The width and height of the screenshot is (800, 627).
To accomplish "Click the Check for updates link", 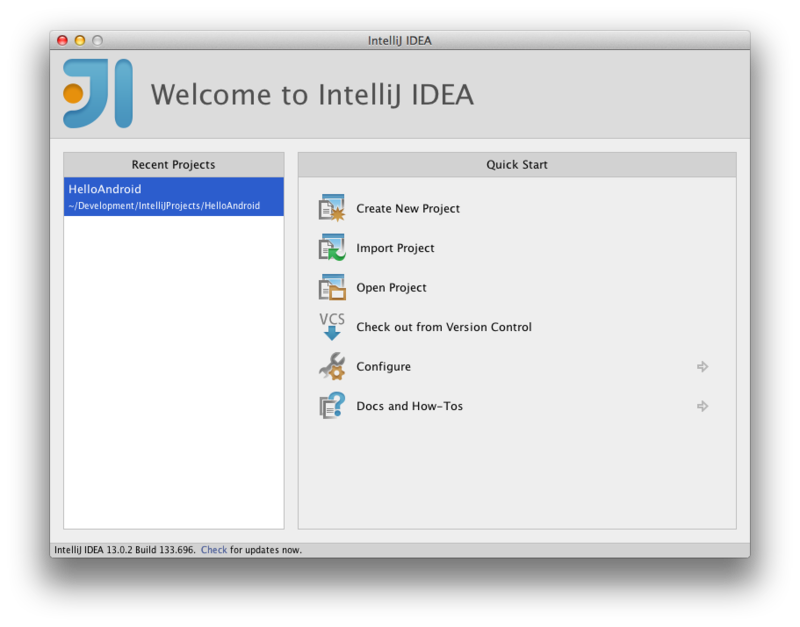I will tap(214, 549).
